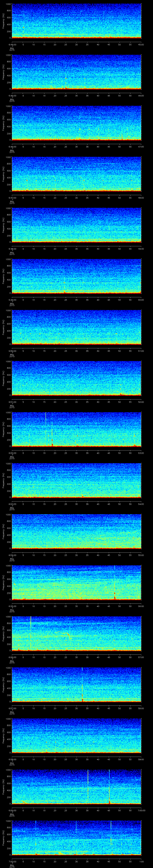Pick the spectrogram panel starting at 6:47:00
This screenshot has width=153, height=868.
76,174
